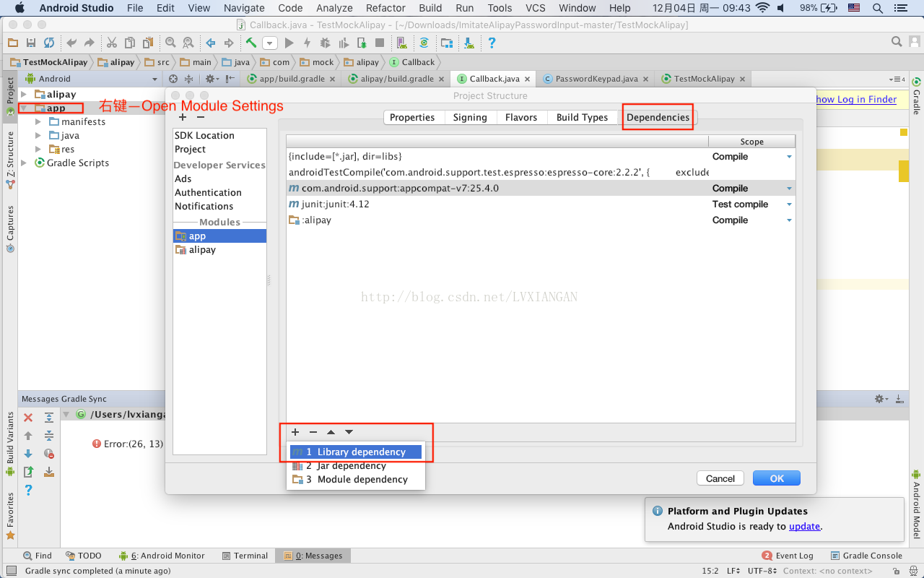Expand the Gradle Scripts node
Image resolution: width=924 pixels, height=578 pixels.
tap(24, 163)
